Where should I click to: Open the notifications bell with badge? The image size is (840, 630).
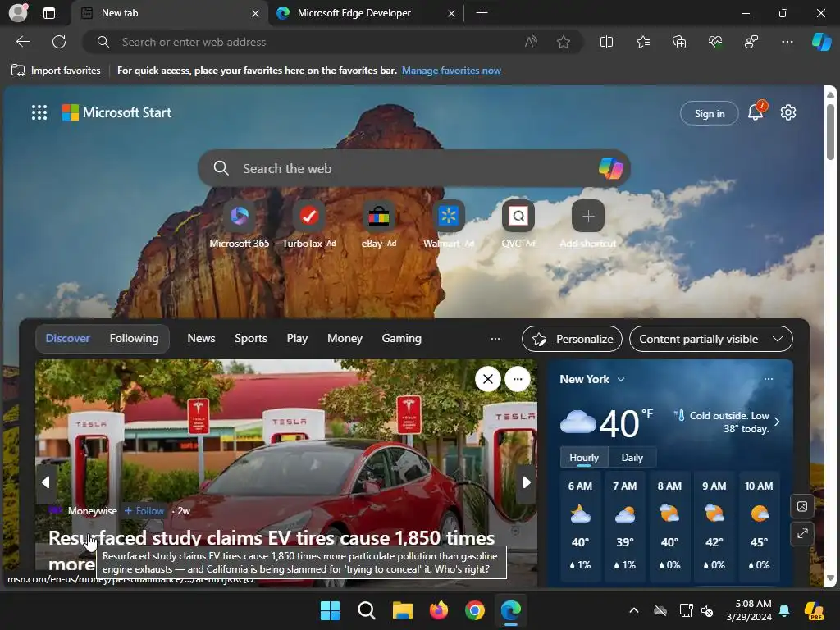[756, 112]
